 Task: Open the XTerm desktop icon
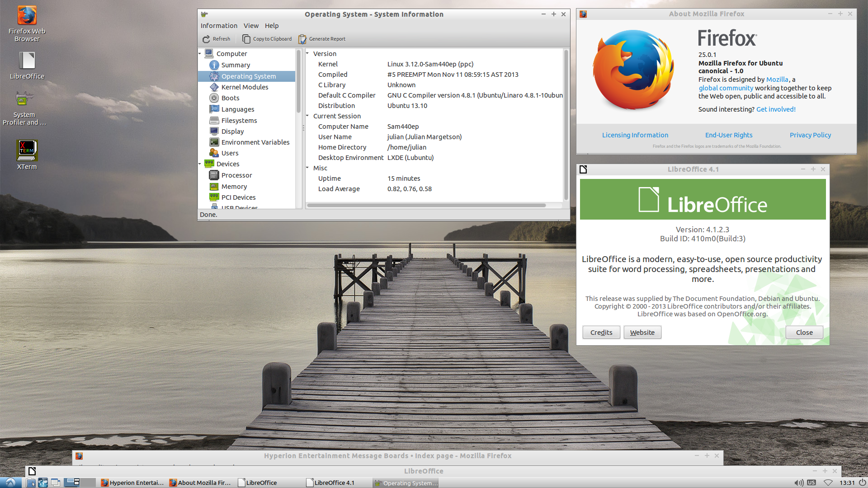(x=27, y=151)
